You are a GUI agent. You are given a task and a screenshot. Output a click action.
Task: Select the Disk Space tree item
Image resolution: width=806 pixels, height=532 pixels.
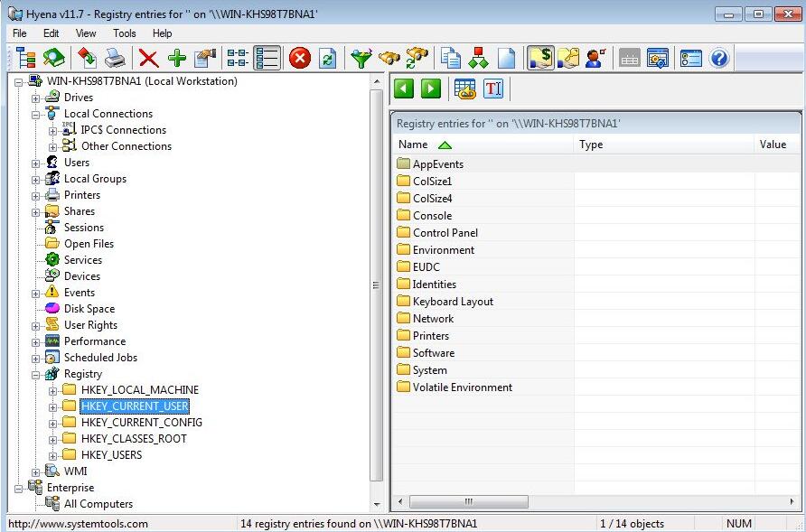89,309
